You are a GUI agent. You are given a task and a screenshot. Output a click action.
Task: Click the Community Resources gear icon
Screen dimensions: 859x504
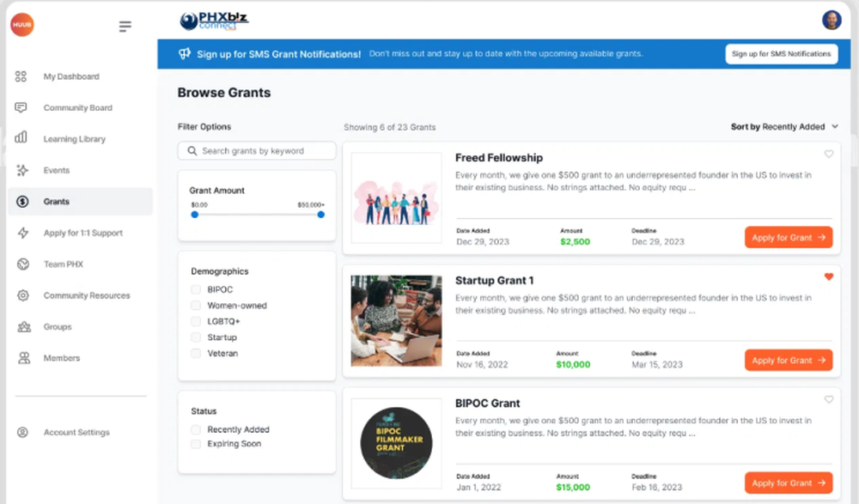(23, 295)
